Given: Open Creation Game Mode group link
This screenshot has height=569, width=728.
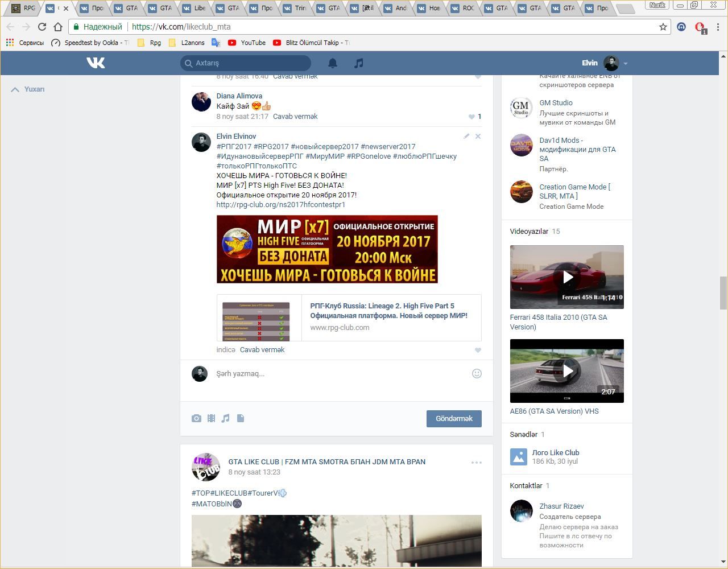Looking at the screenshot, I should pos(574,191).
